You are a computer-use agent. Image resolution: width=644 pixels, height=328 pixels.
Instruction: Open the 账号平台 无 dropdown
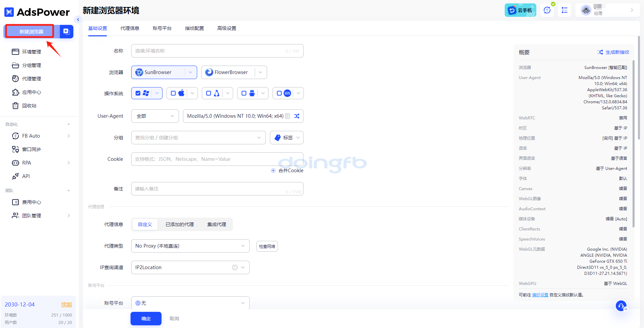[x=190, y=303]
